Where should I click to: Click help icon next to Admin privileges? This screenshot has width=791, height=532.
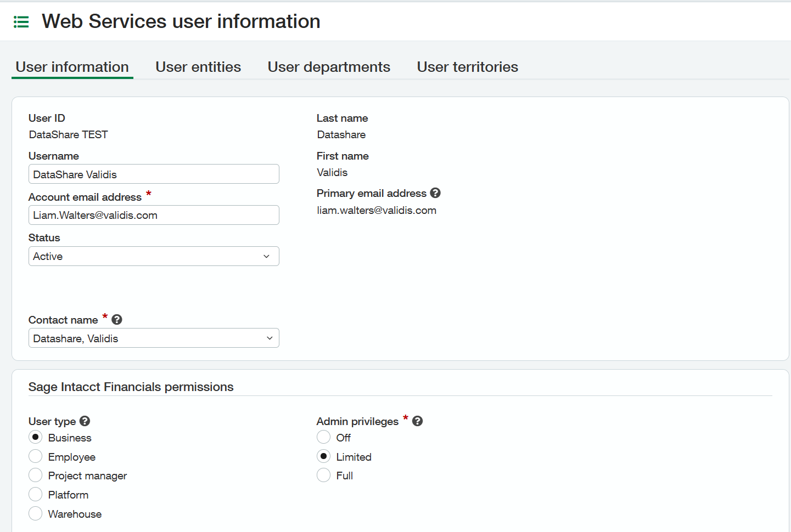pyautogui.click(x=417, y=421)
